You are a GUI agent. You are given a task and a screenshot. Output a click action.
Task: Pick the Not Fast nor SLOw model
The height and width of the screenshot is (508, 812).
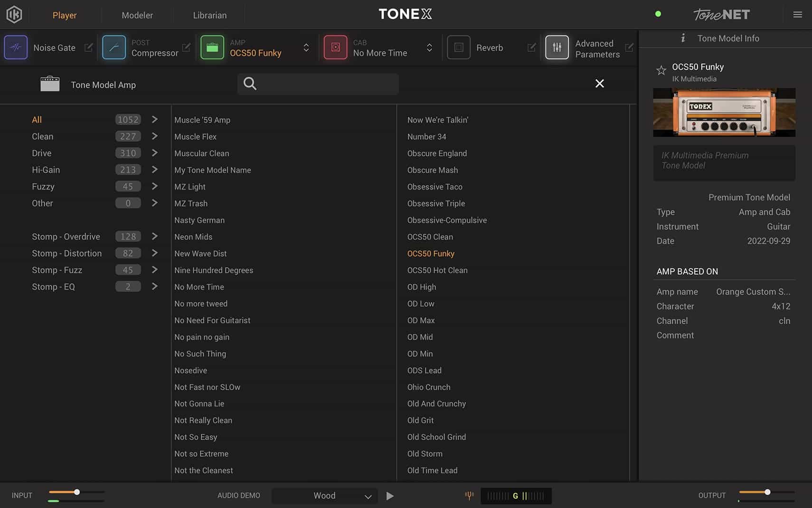pos(207,387)
